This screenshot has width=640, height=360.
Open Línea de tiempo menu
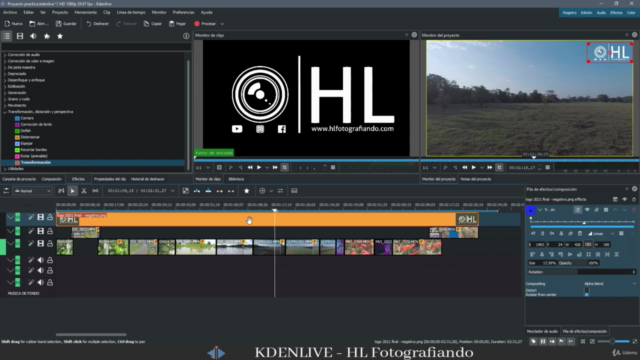coord(131,12)
